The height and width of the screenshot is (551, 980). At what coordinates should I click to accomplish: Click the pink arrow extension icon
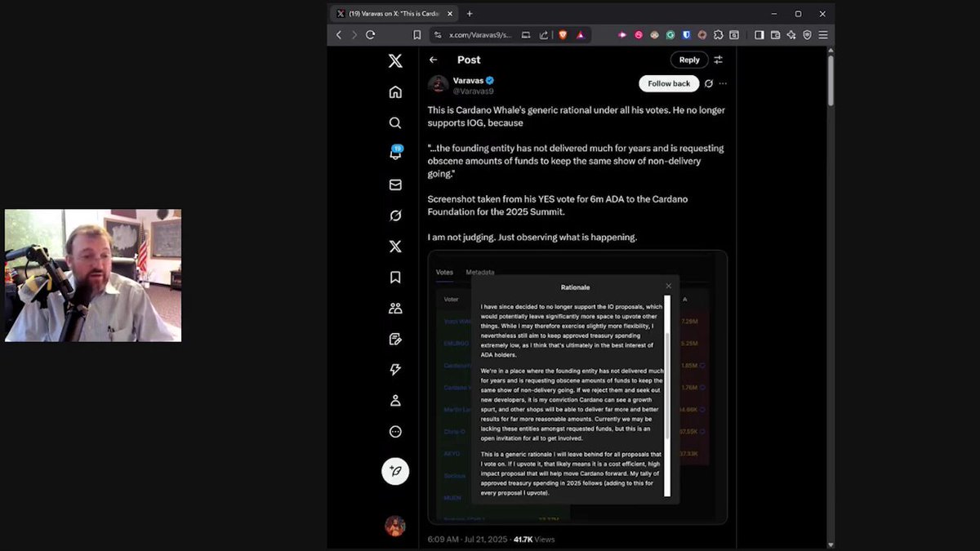pyautogui.click(x=622, y=35)
